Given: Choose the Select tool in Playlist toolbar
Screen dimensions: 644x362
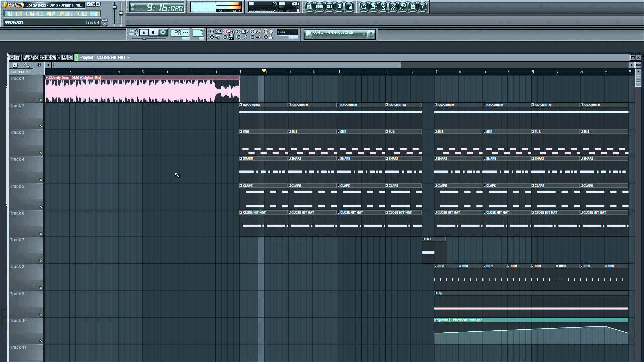Looking at the screenshot, I should [59, 57].
